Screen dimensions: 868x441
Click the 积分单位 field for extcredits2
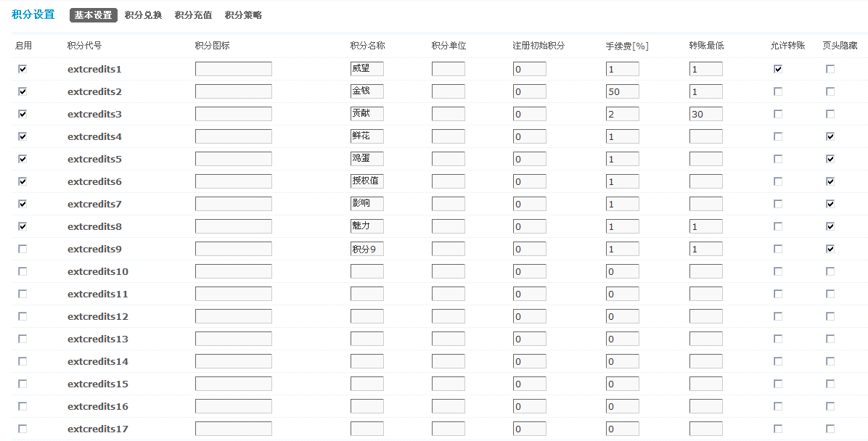click(448, 91)
